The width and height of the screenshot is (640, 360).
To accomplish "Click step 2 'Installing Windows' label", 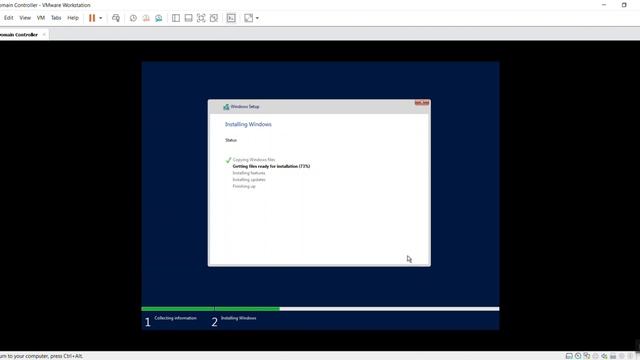I will click(x=238, y=318).
